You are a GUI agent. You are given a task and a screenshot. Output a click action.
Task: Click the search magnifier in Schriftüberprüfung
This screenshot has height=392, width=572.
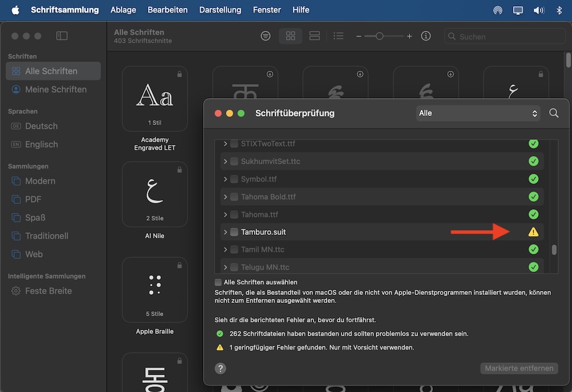pyautogui.click(x=554, y=113)
